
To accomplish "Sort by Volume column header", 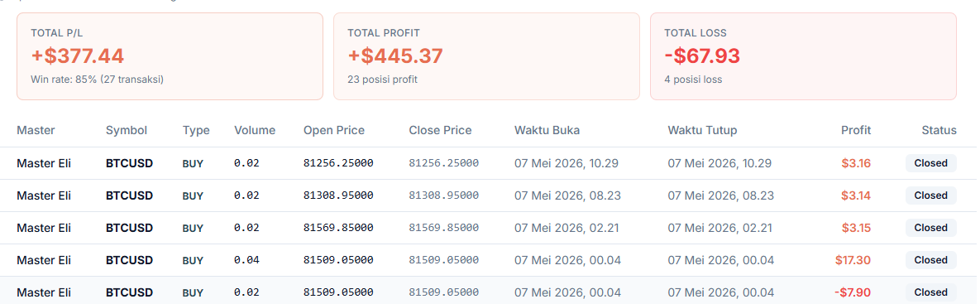I will coord(255,130).
